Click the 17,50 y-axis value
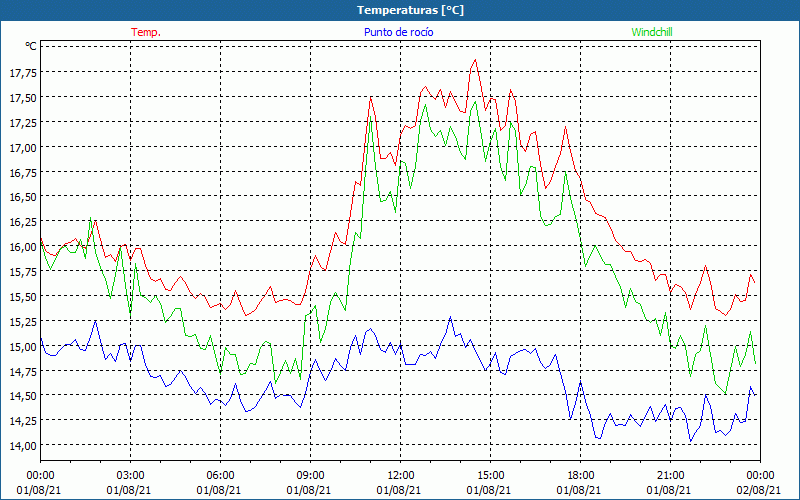Viewport: 800px width, 500px height. (23, 97)
